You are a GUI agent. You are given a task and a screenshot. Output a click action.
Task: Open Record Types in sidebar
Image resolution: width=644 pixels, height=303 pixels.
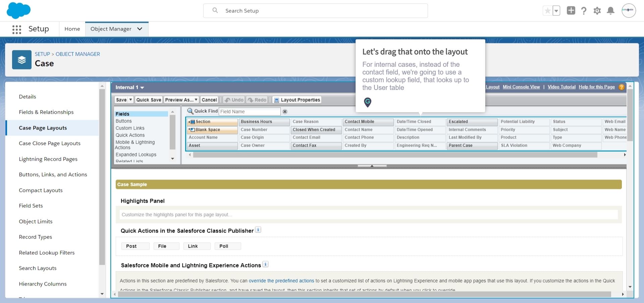coord(36,237)
